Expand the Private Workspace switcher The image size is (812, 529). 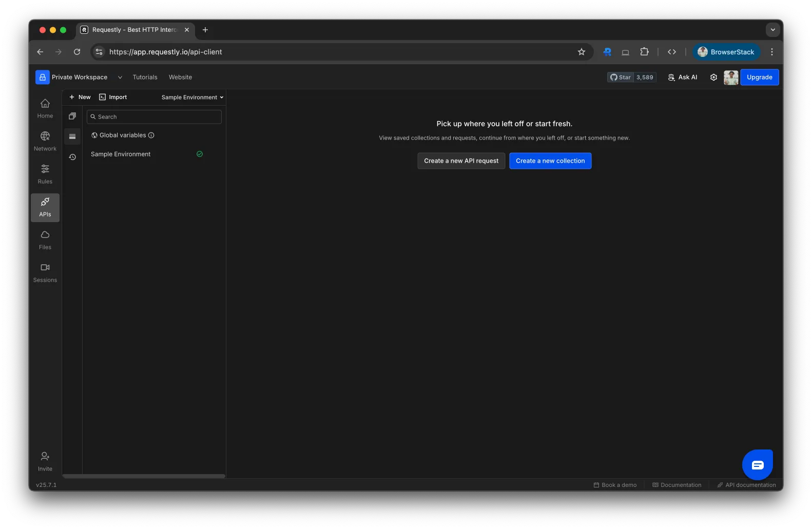click(x=120, y=77)
